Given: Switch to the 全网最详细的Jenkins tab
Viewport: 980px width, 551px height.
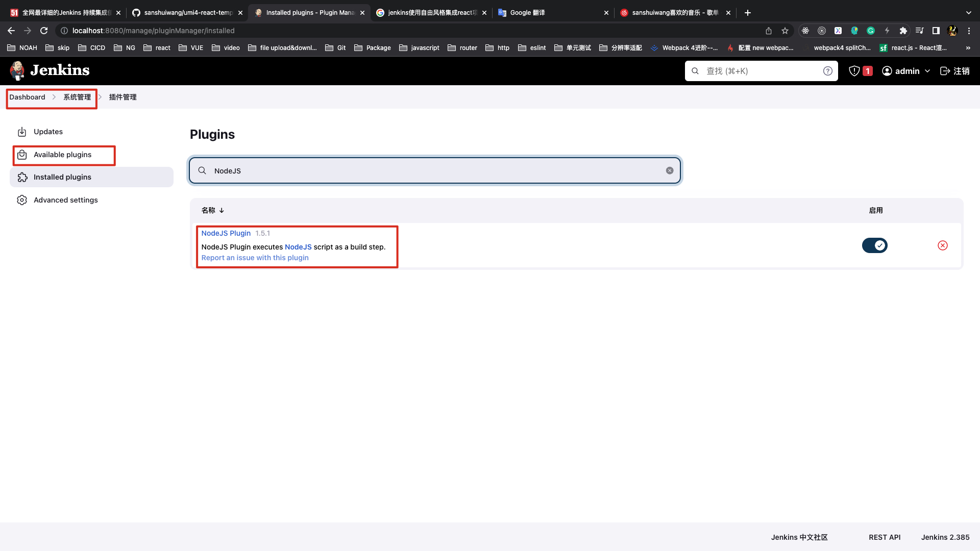Looking at the screenshot, I should [x=65, y=13].
